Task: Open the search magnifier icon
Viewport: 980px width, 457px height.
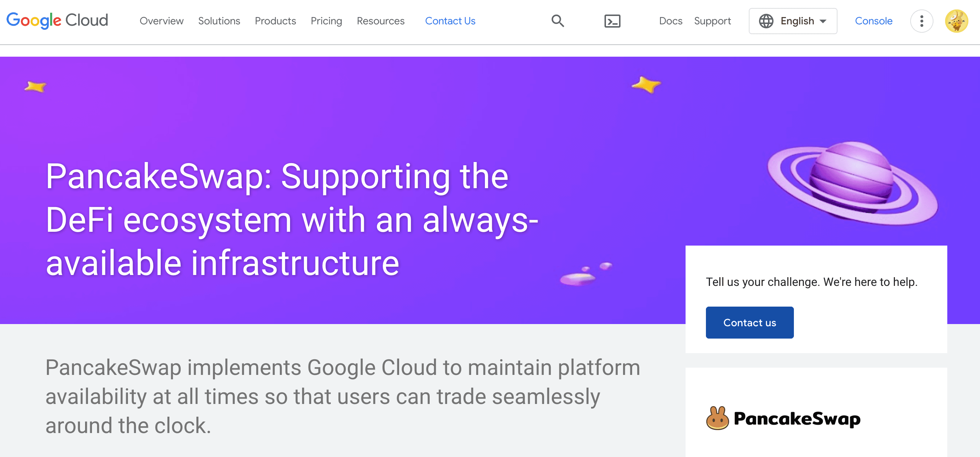Action: click(x=557, y=21)
